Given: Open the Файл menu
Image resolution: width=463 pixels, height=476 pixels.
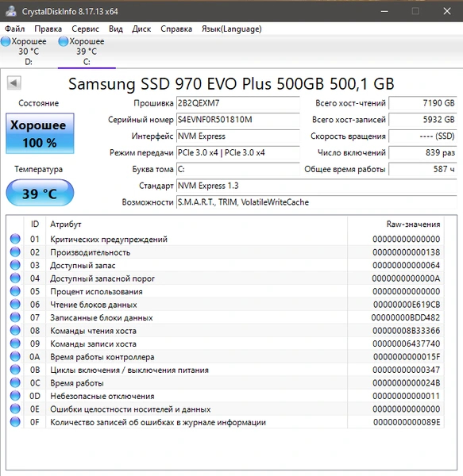Looking at the screenshot, I should 15,29.
